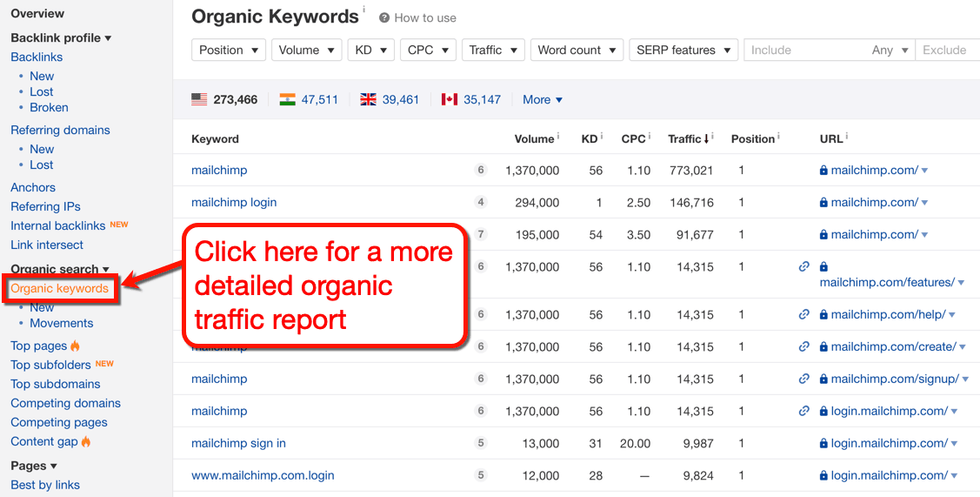
Task: Open the Word count filter dropdown
Action: [577, 50]
